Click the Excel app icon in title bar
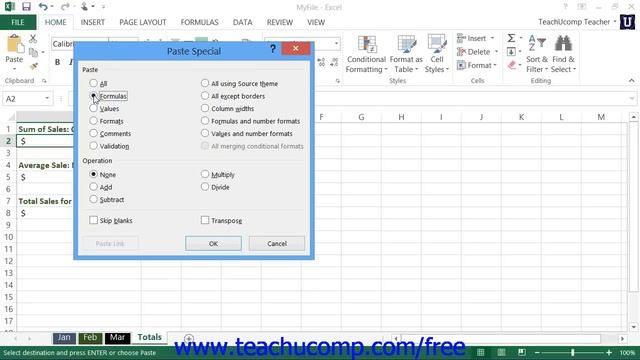 tap(9, 7)
